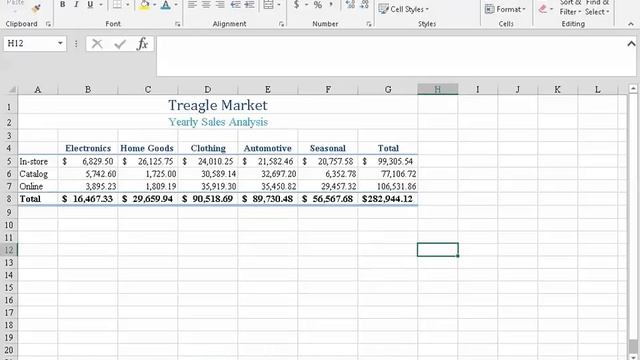The width and height of the screenshot is (640, 360).
Task: Select column G header
Action: point(388,89)
